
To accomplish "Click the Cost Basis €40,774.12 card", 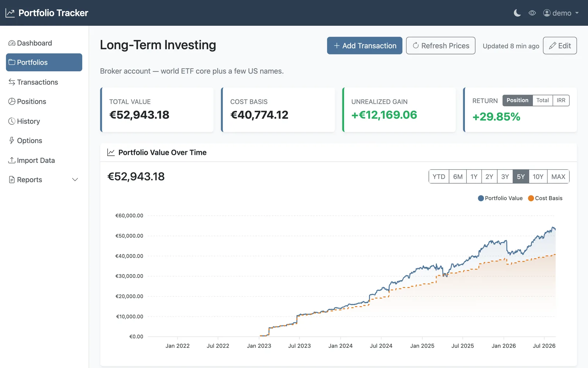I will (x=278, y=110).
